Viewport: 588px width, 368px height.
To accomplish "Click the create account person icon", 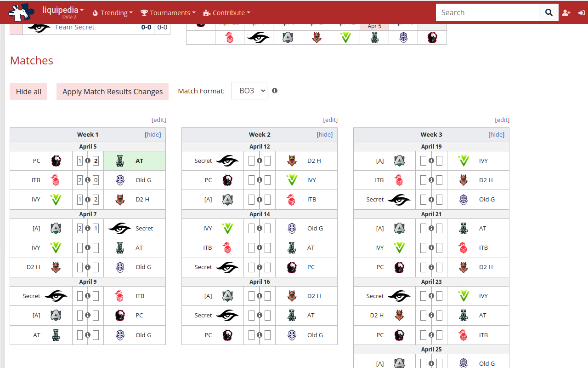I will coord(566,12).
